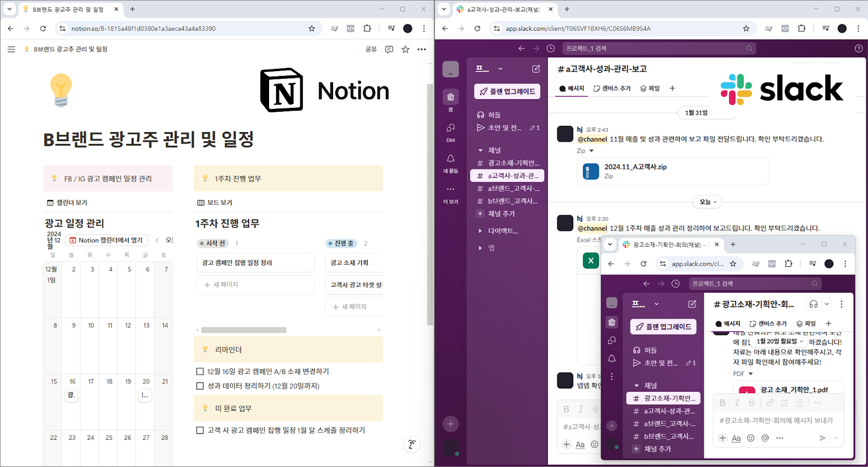Image resolution: width=868 pixels, height=467 pixels.
Task: Open workspace name dropdown in main Slack
Action: click(489, 69)
